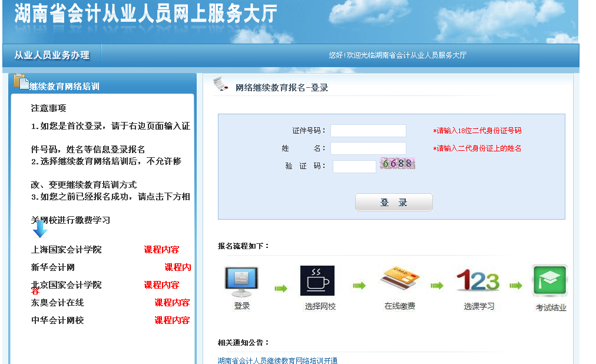View 课程内容 for 中华会计网校
This screenshot has width=596, height=364.
pos(172,320)
